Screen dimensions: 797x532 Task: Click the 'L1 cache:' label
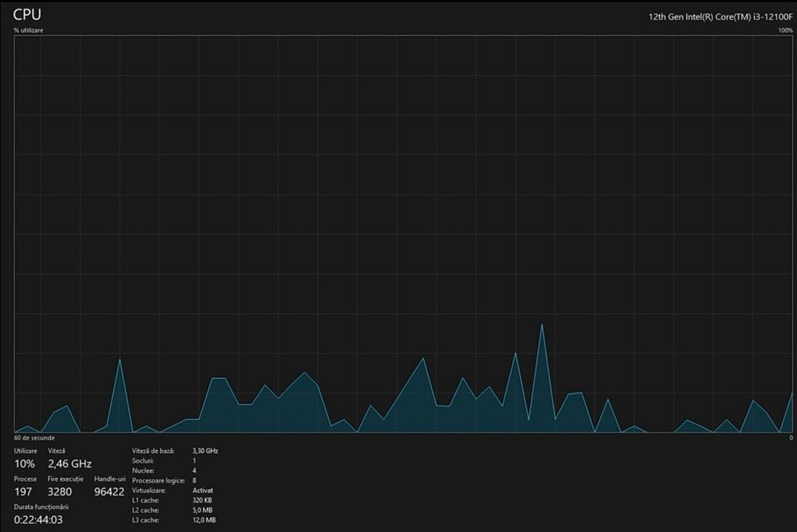point(145,500)
